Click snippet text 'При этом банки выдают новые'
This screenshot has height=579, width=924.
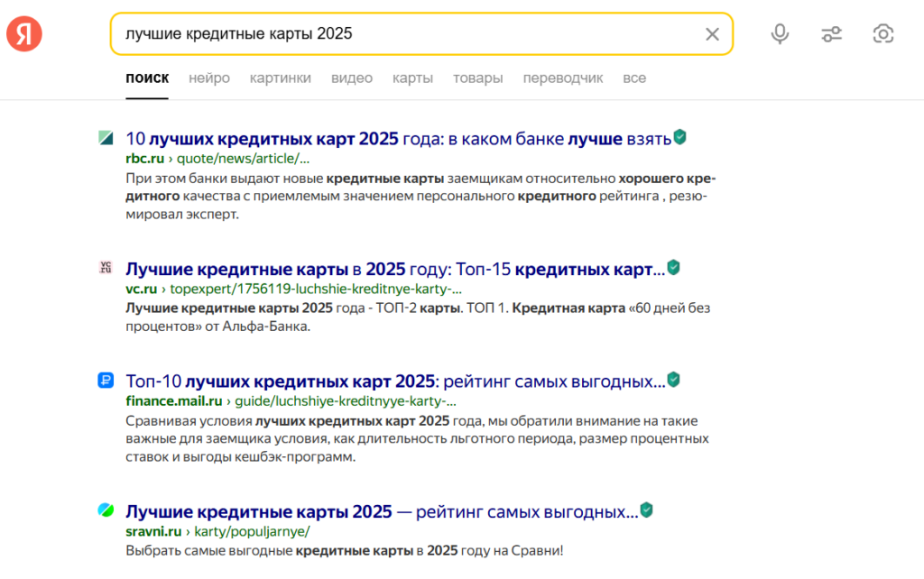(x=225, y=179)
